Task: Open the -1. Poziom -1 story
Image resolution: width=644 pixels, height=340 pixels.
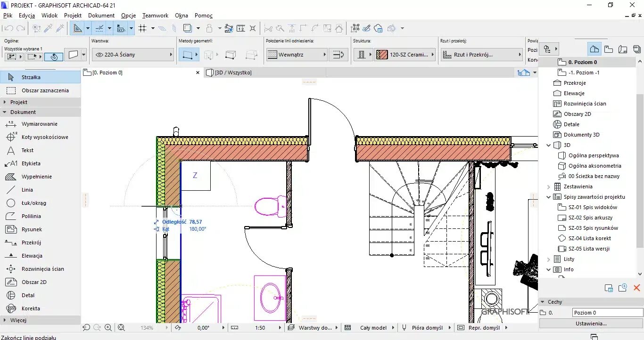Action: pyautogui.click(x=584, y=73)
